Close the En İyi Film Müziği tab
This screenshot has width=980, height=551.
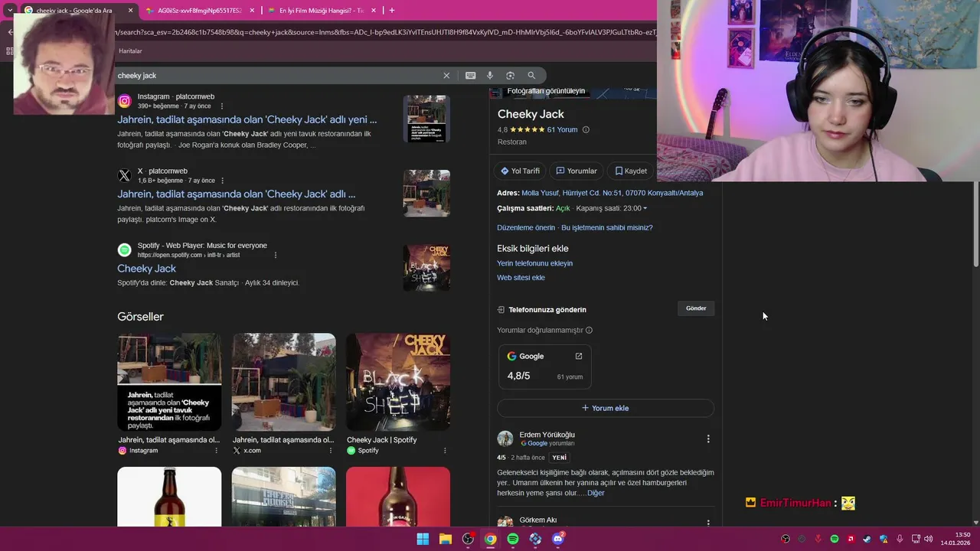[x=373, y=11]
